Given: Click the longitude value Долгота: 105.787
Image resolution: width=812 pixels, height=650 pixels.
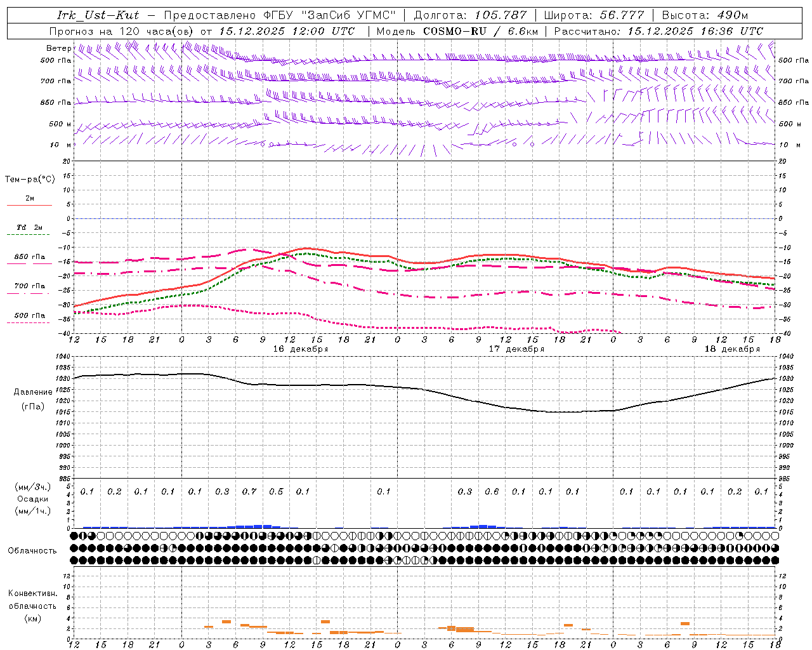Looking at the screenshot, I should pyautogui.click(x=470, y=15).
